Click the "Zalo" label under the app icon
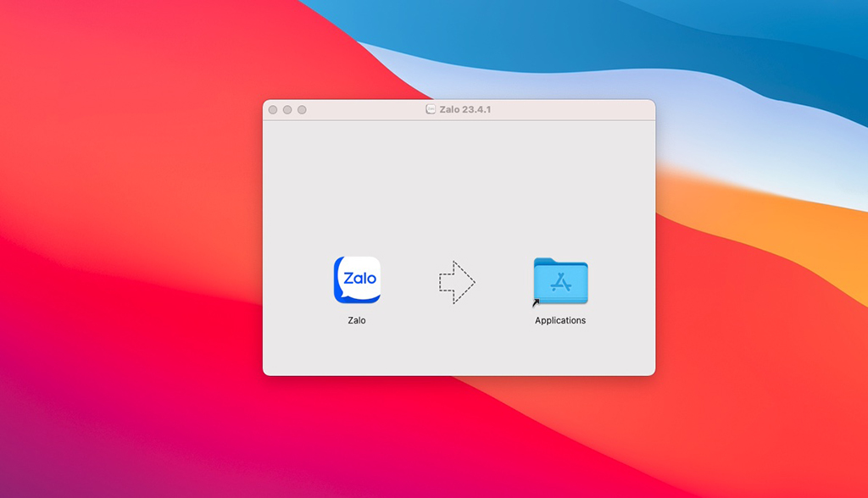This screenshot has height=498, width=868. (x=357, y=320)
